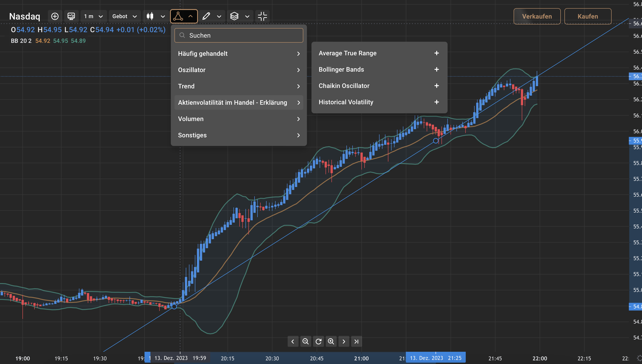642x364 pixels.
Task: Open the Häufig gehandelt category
Action: (239, 53)
